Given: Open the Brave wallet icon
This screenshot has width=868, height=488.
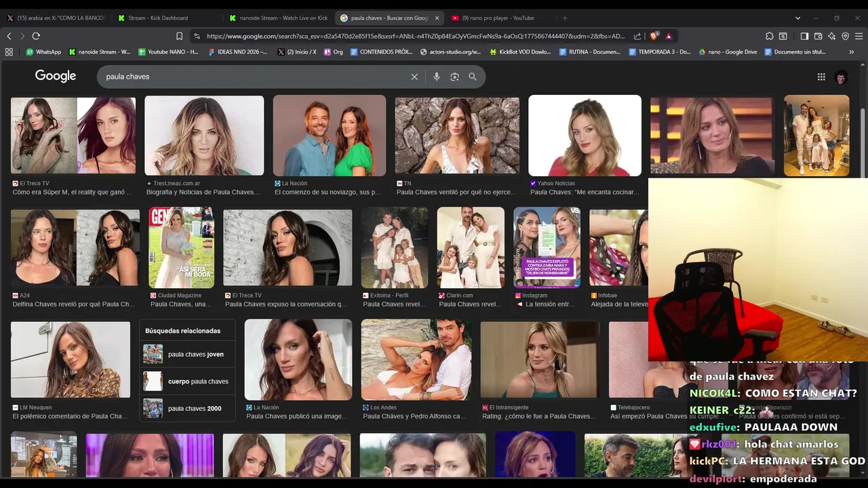Looking at the screenshot, I should point(818,36).
